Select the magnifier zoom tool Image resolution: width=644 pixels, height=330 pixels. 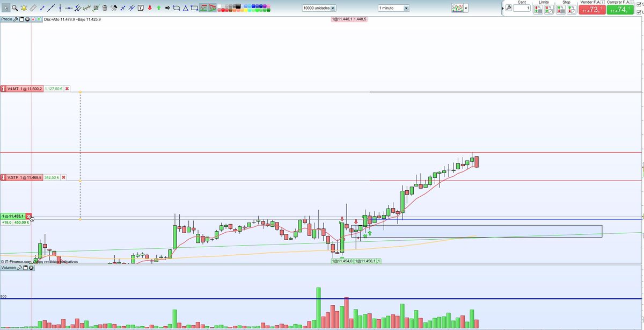point(15,8)
